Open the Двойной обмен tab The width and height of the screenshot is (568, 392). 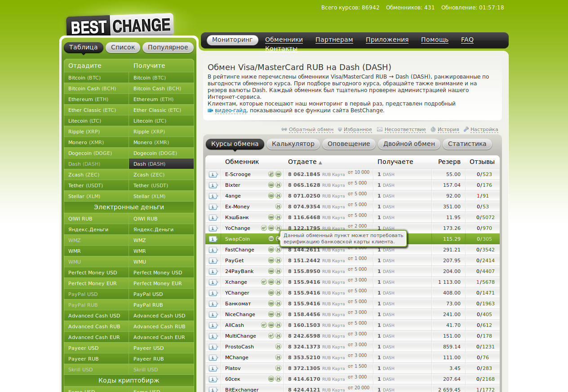(x=409, y=144)
